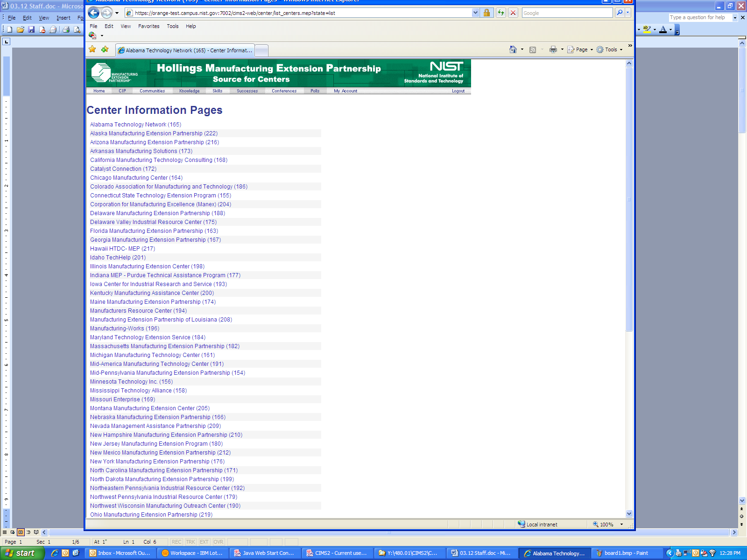The height and width of the screenshot is (560, 747).
Task: Expand the recent pages dropdown arrow
Action: point(117,13)
